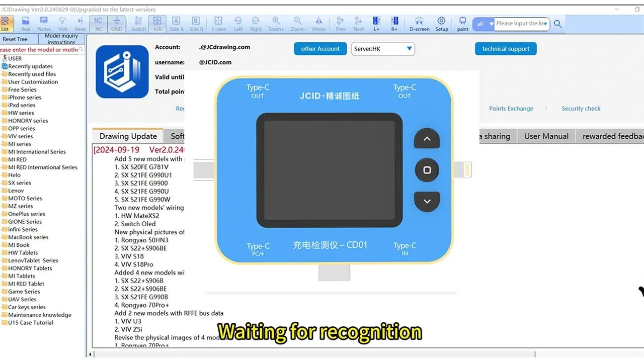Screen dimensions: 644x362
Task: Zoom in using the Zoom+ icon
Action: coord(276,24)
